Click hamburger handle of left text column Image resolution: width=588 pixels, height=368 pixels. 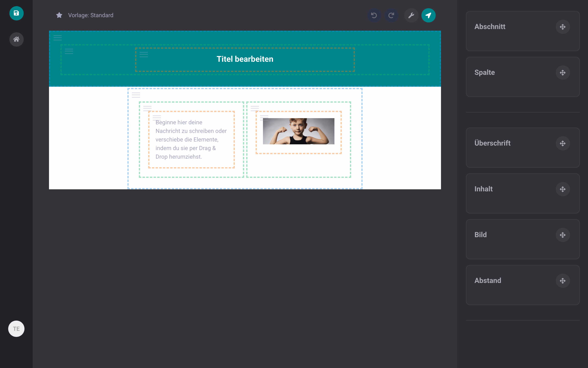[x=147, y=108]
